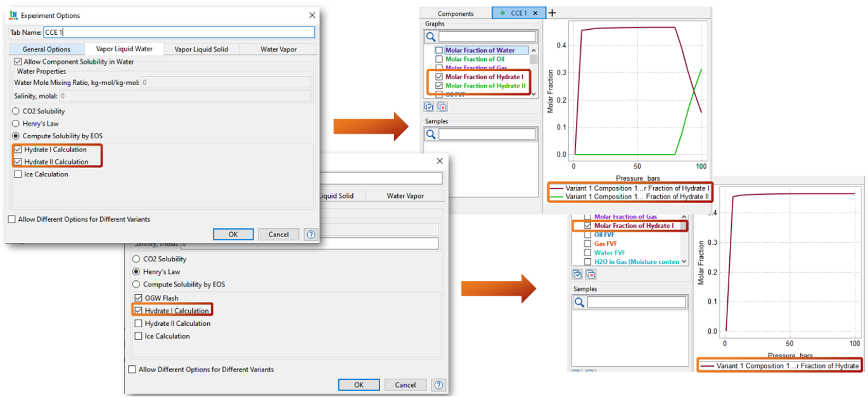868x397 pixels.
Task: Uncheck Hydrate I Calculation in Experiment Options dialog
Action: coord(18,150)
